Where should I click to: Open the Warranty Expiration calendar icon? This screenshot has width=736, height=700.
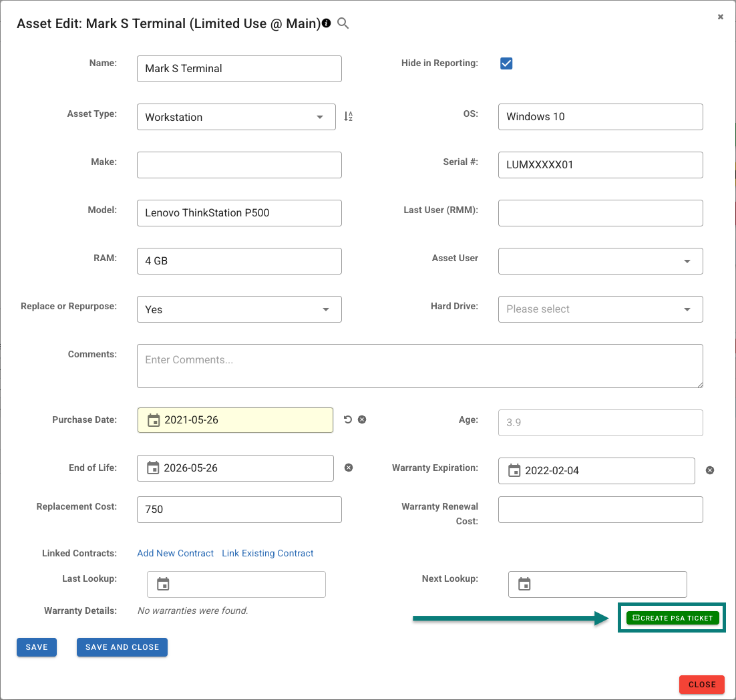[x=514, y=470]
